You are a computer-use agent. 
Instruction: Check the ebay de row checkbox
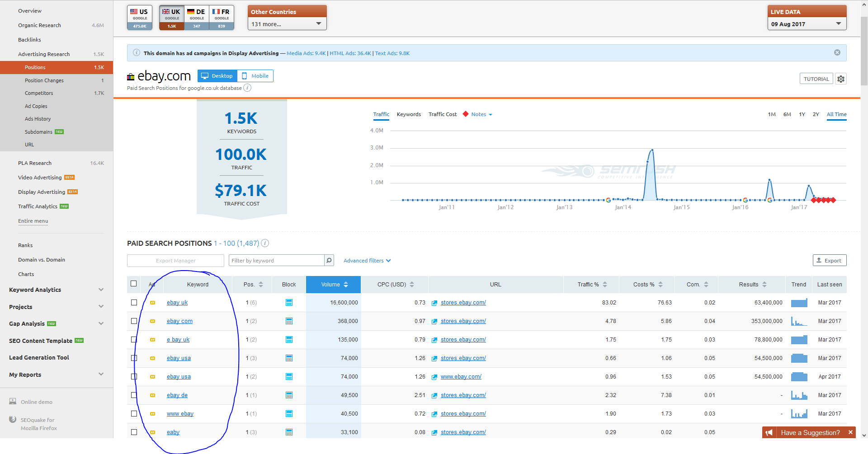click(134, 395)
